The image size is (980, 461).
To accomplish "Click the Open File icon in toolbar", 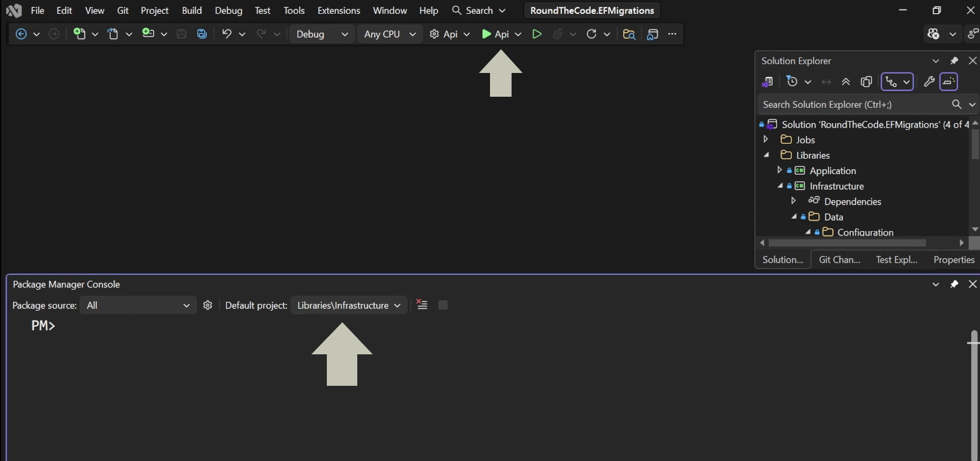I will pyautogui.click(x=113, y=34).
